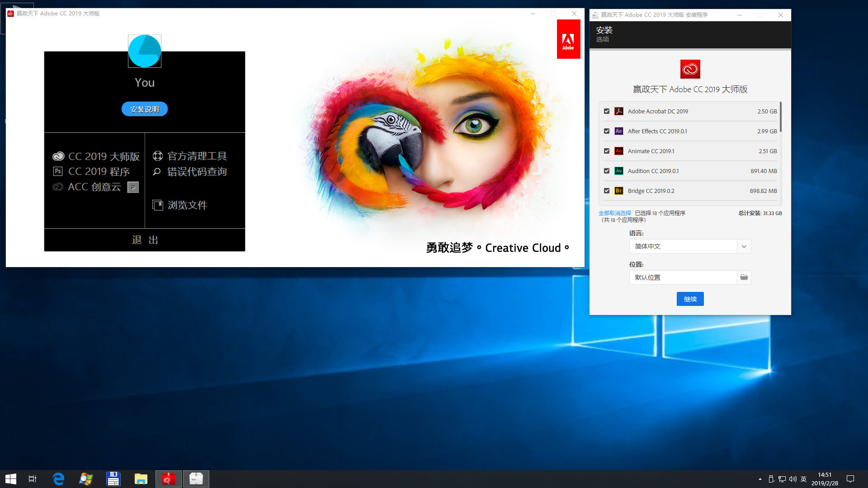The image size is (868, 488).
Task: Click the 已选择 18 个应用程序 text
Action: pyautogui.click(x=660, y=213)
